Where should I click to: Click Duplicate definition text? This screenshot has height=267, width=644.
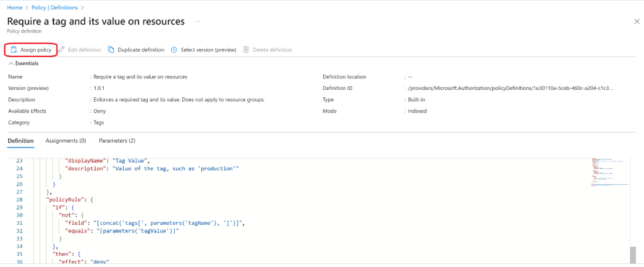(x=141, y=50)
